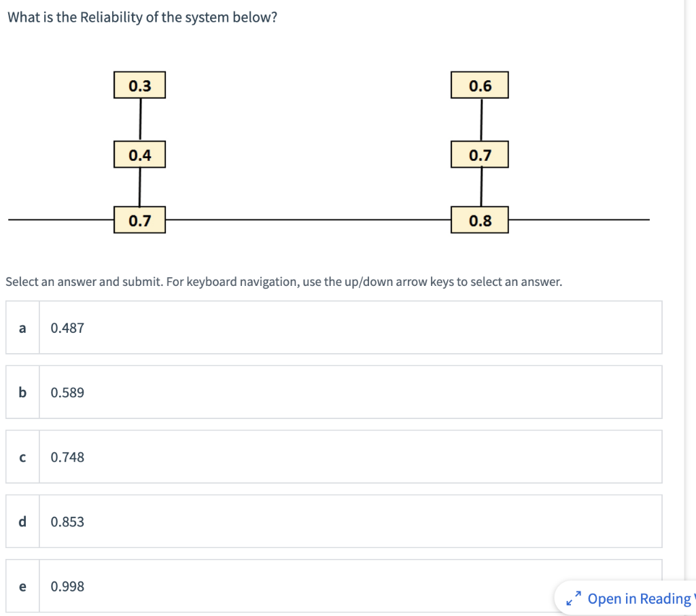Open in Reading View link
The image size is (696, 616).
641,598
